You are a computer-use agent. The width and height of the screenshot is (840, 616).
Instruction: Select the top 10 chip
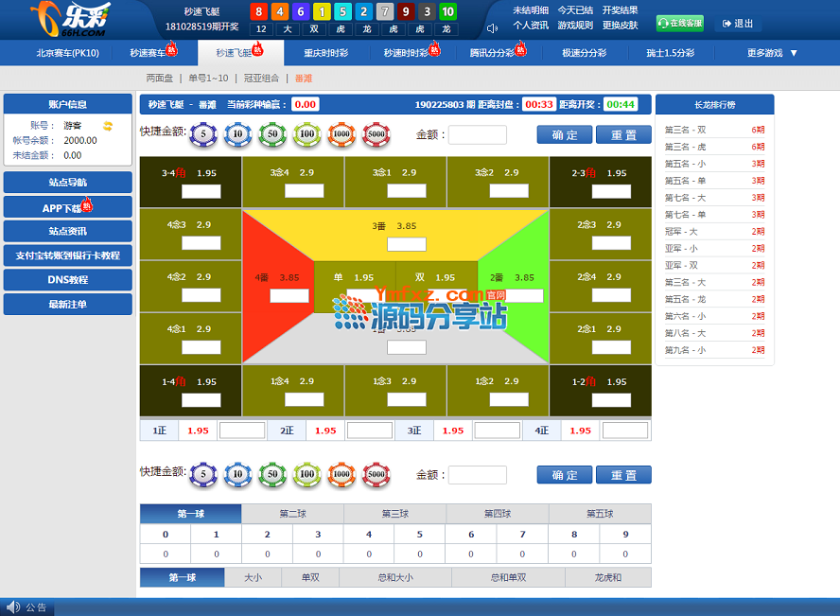coord(237,135)
